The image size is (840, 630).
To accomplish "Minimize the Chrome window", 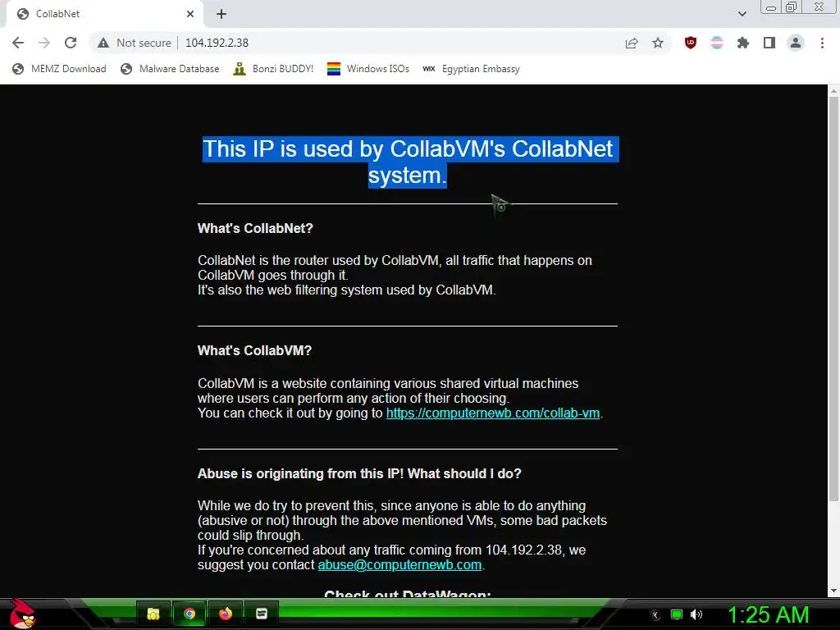I will (771, 7).
